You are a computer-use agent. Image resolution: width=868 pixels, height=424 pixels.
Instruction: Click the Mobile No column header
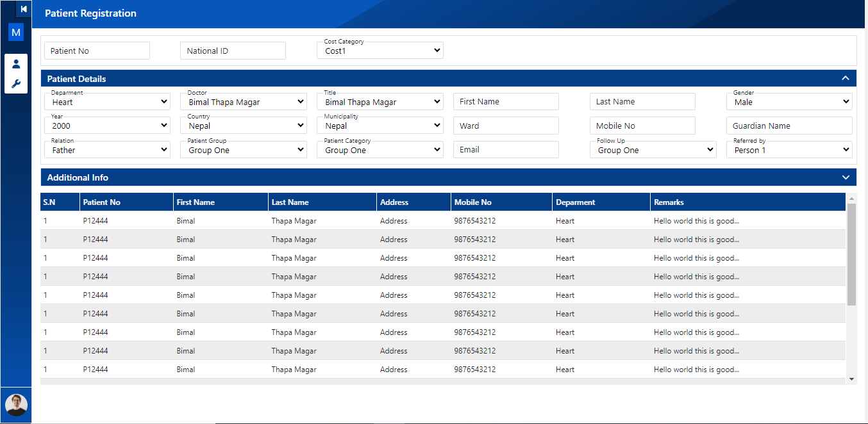[x=473, y=202]
